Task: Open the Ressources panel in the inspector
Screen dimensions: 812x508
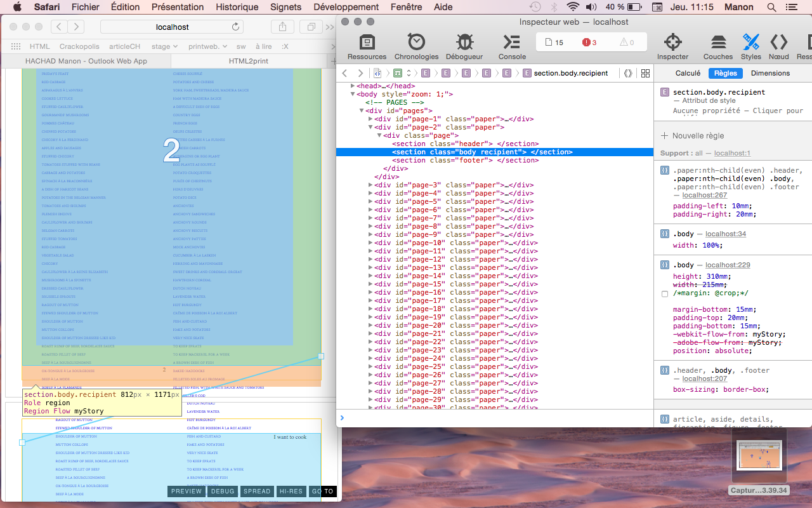Action: [367, 47]
